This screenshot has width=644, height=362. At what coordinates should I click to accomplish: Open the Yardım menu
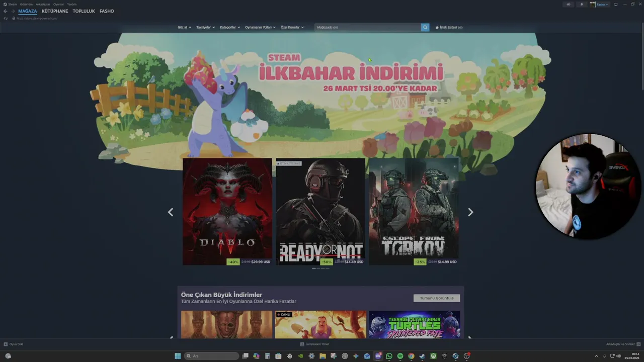72,4
